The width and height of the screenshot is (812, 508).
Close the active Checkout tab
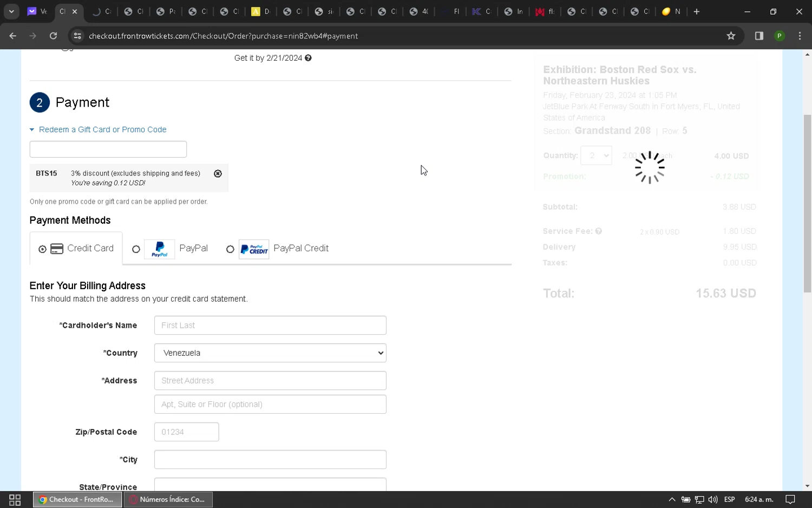click(x=75, y=11)
